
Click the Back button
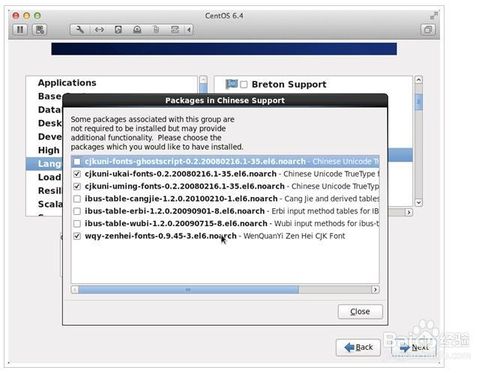358,348
